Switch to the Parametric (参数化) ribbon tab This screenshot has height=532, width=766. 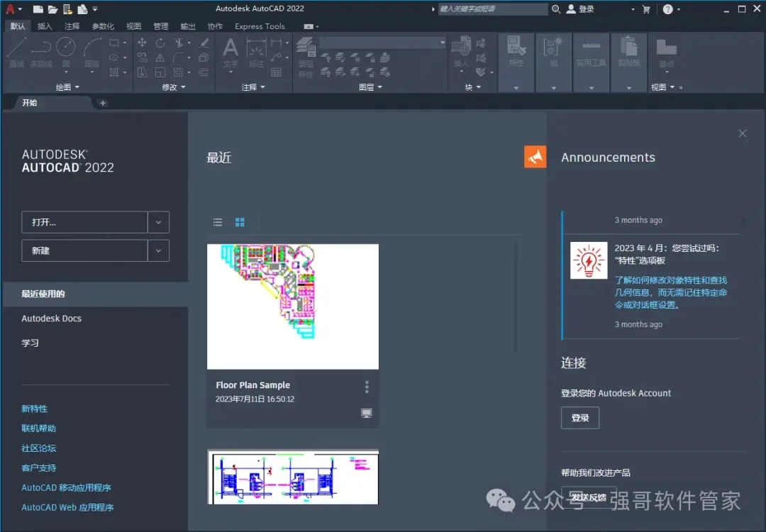(x=103, y=26)
